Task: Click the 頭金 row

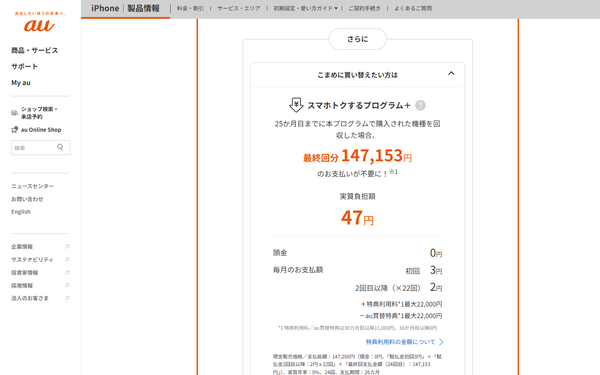Action: (357, 253)
